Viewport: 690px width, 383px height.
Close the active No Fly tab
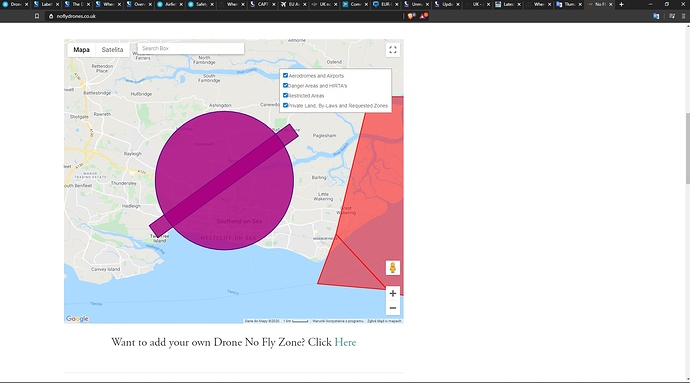pos(611,4)
